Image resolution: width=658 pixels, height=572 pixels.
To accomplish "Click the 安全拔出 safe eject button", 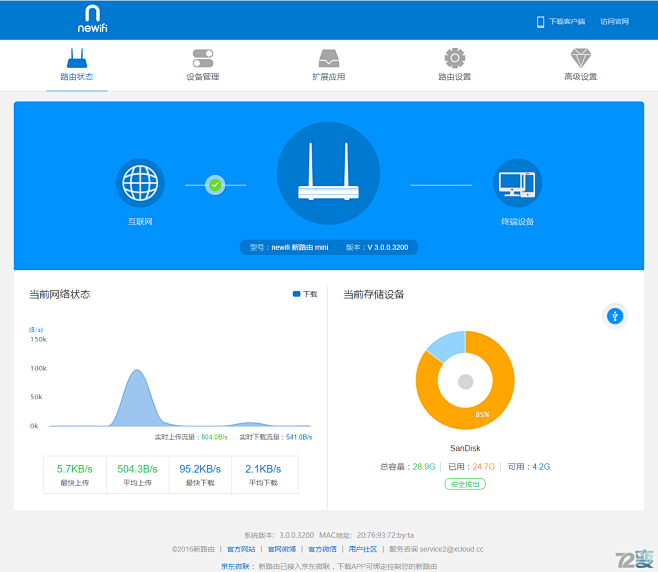I will [465, 484].
